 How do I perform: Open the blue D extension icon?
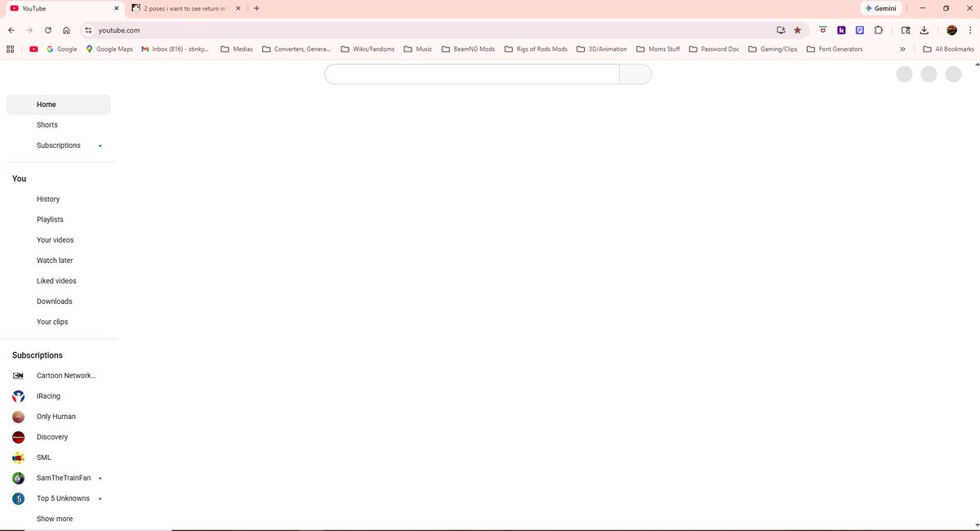860,30
